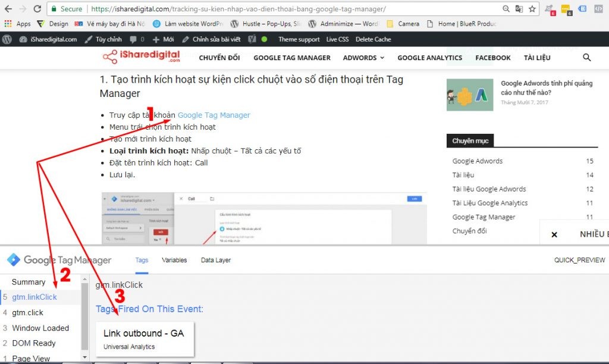Screen dimensions: 609x364
Task: Open the Link outbound - GA tag card
Action: point(145,339)
